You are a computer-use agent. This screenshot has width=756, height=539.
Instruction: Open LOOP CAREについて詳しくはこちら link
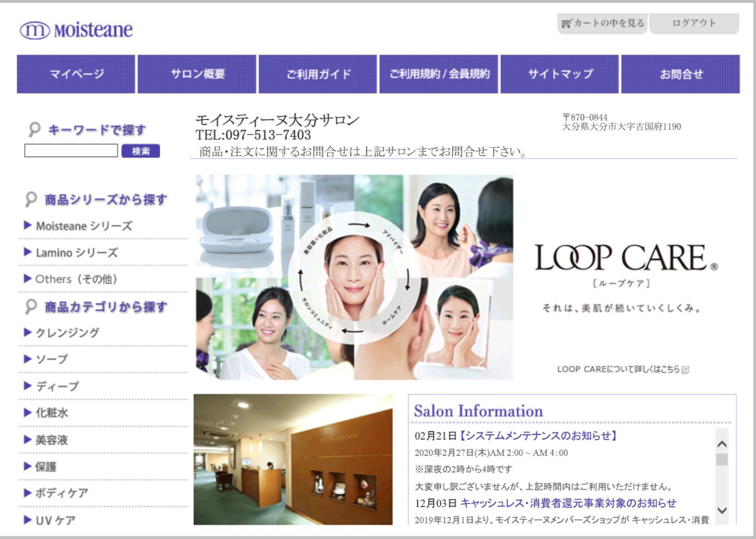click(x=623, y=369)
